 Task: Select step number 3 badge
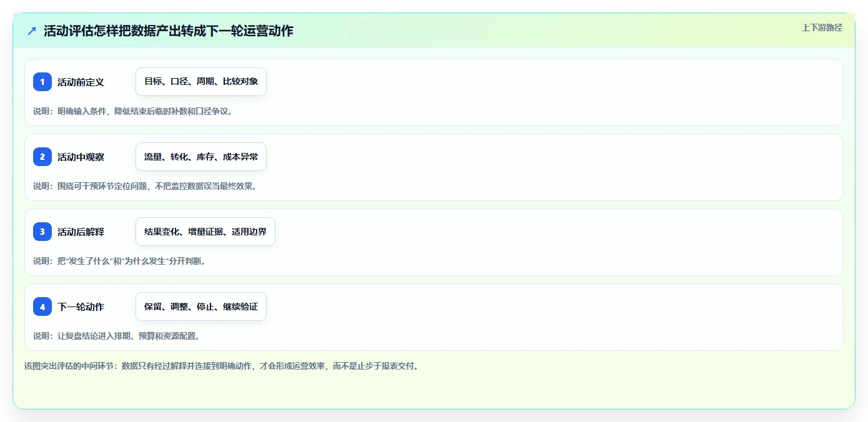coord(42,232)
